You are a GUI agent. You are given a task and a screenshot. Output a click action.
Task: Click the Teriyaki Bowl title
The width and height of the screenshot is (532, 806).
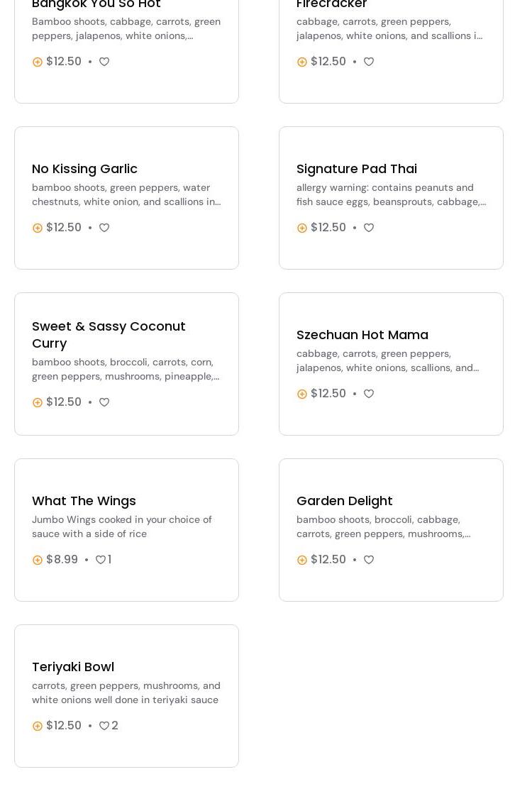73,667
